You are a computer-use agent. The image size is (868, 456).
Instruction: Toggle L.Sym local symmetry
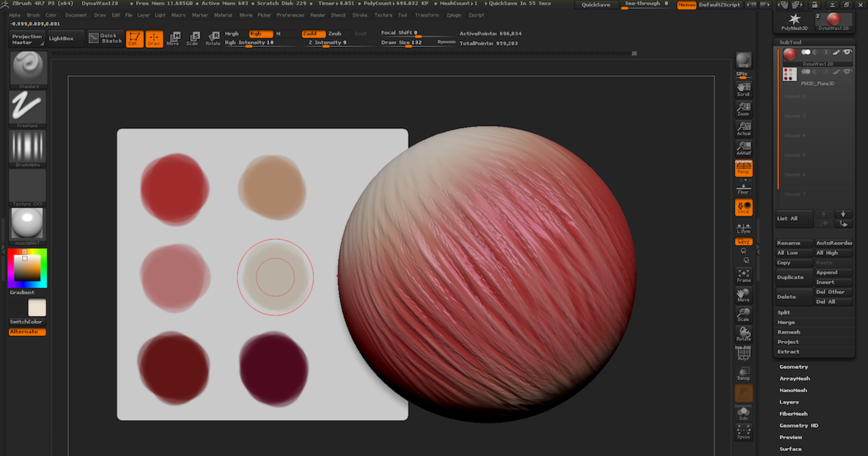coord(743,228)
